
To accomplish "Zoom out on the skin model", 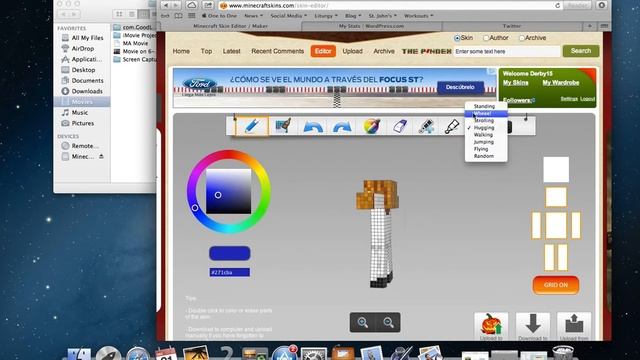I will pos(388,322).
